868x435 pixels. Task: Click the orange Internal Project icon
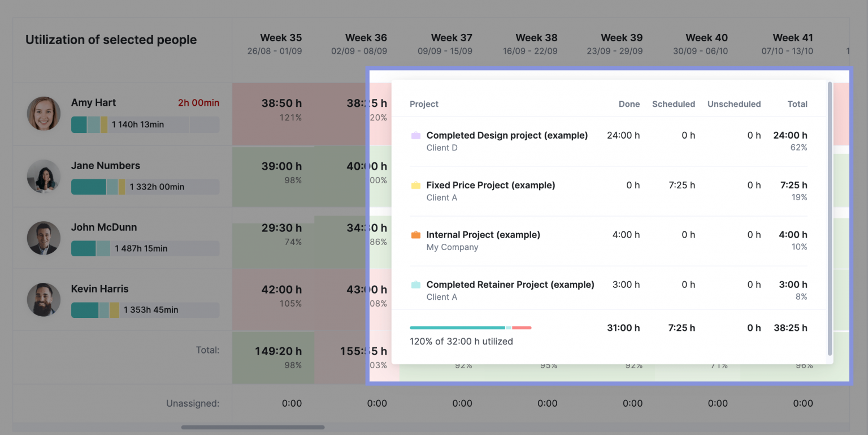point(416,234)
